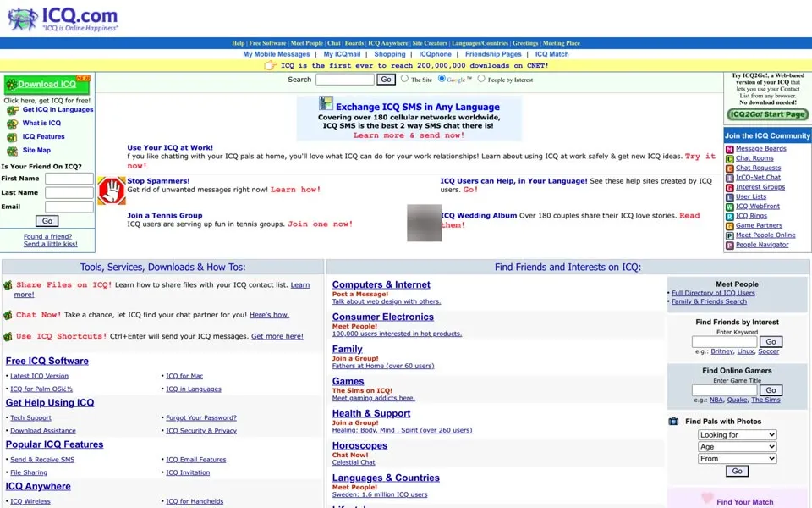Open the Friendship Pages link
This screenshot has width=812, height=508.
tap(493, 54)
